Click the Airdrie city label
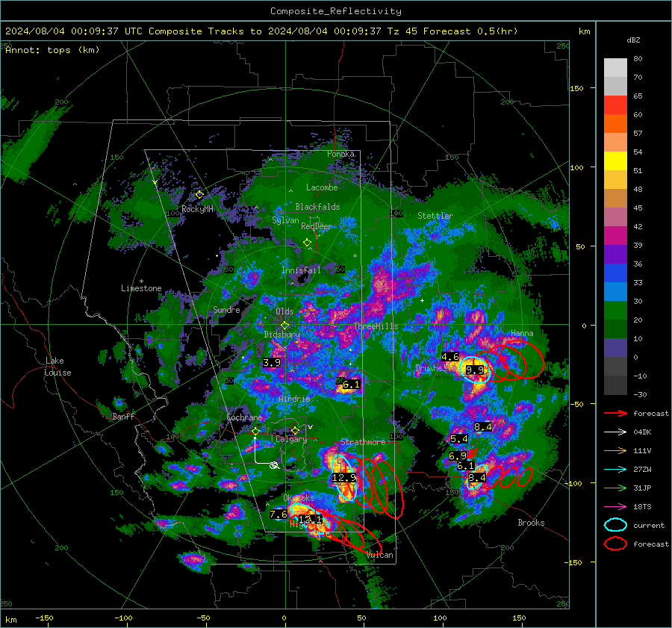Viewport: 672px width, 628px height. click(x=294, y=399)
